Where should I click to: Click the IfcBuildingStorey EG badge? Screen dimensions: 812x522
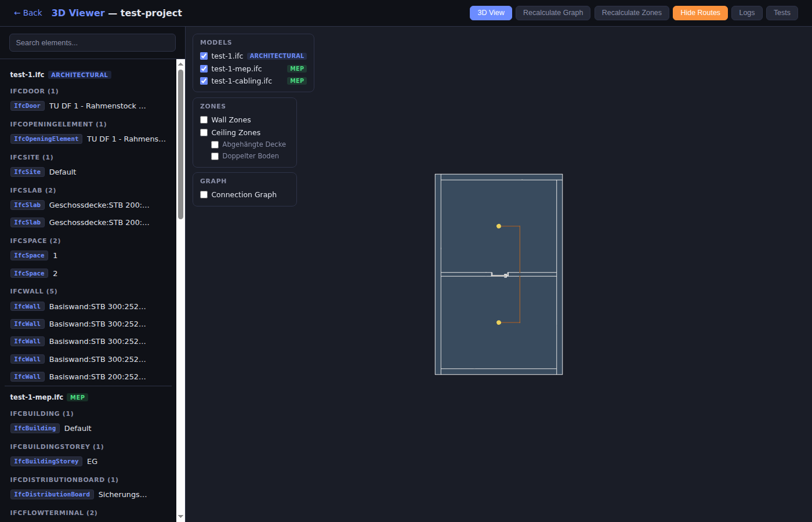tap(46, 462)
